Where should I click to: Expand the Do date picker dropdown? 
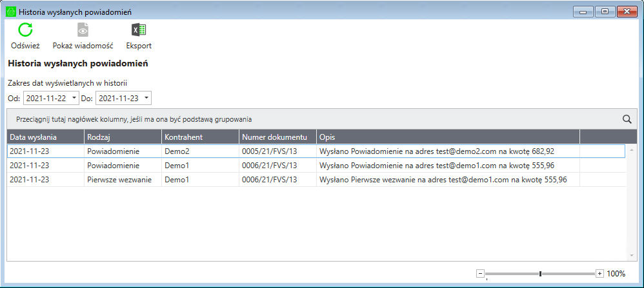[x=146, y=98]
